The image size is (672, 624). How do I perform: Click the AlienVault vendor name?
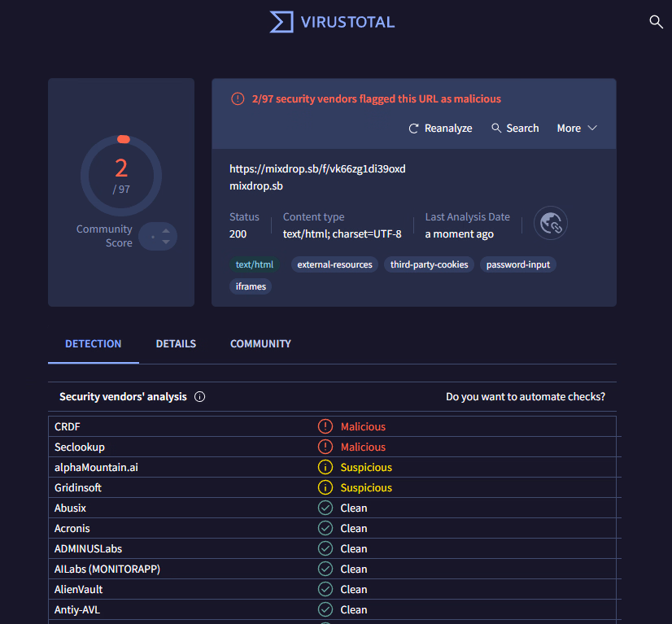click(78, 589)
